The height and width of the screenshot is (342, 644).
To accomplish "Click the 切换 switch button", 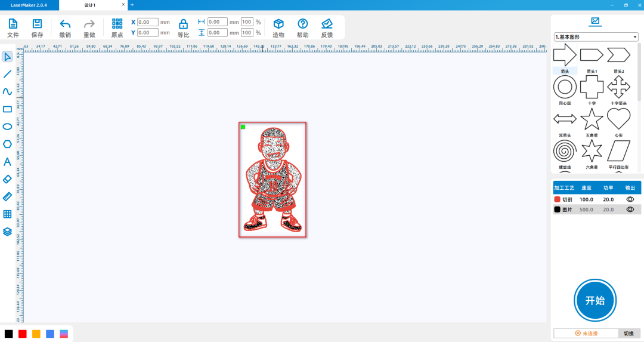I will click(628, 333).
